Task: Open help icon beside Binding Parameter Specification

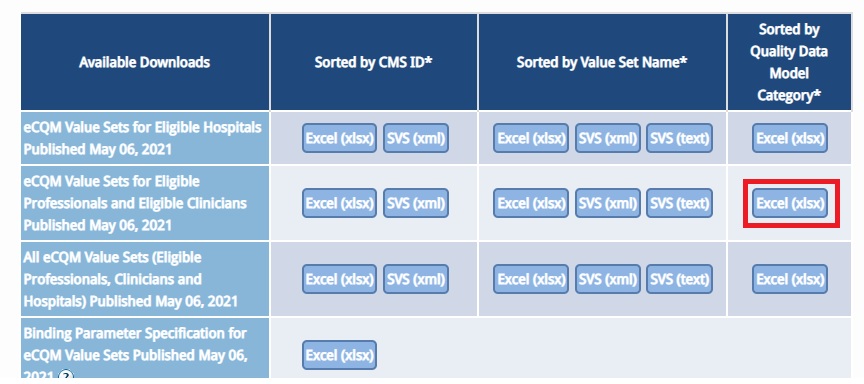Action: point(65,376)
